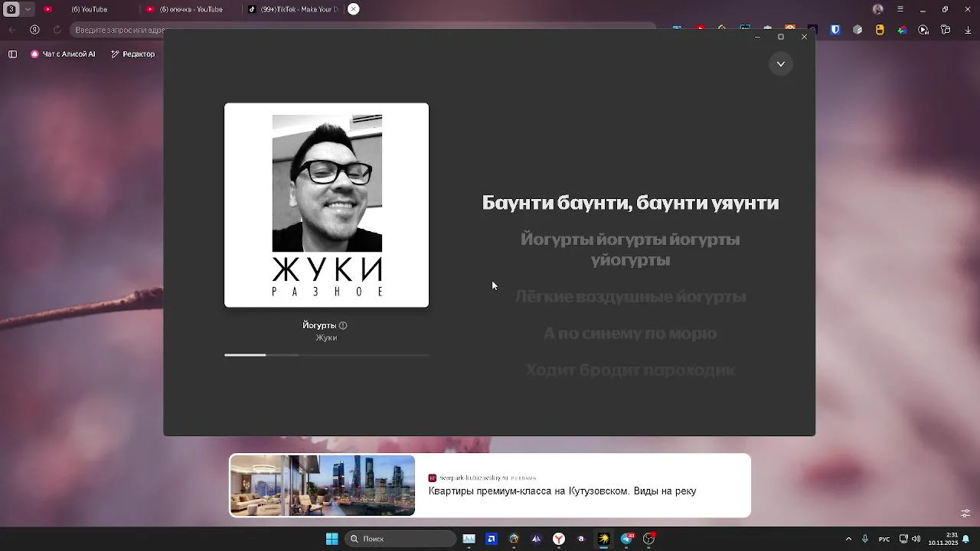
Task: Open the browser hamburger menu
Action: [x=900, y=9]
